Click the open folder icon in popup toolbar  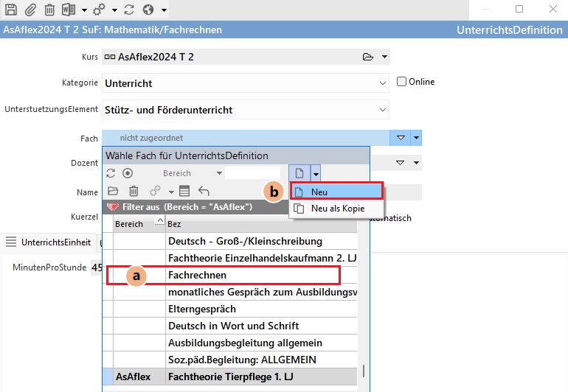113,191
